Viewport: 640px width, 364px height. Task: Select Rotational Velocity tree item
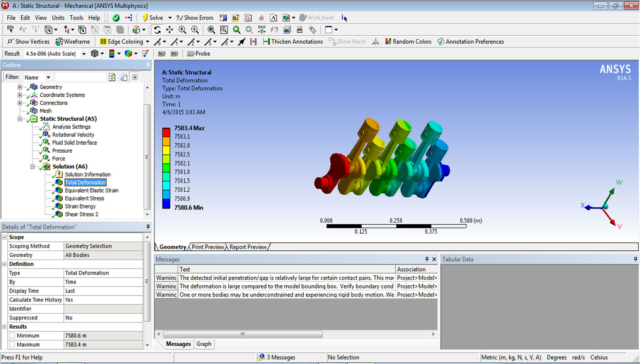(73, 135)
